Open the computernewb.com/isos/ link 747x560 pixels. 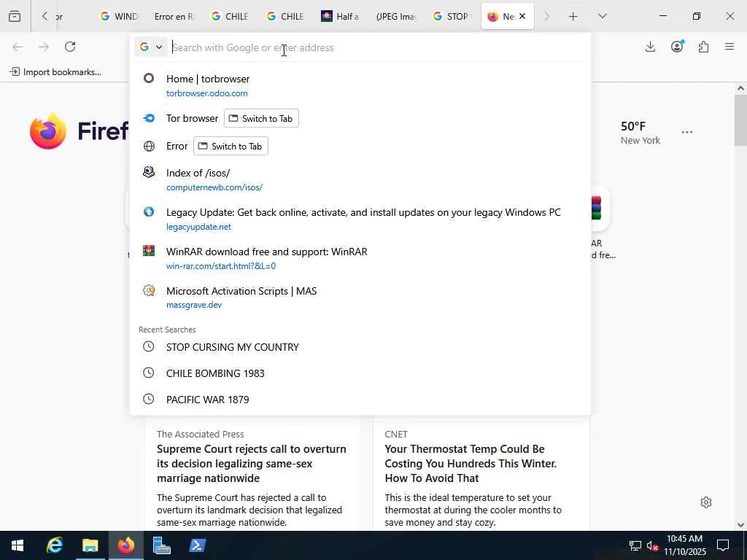point(214,187)
